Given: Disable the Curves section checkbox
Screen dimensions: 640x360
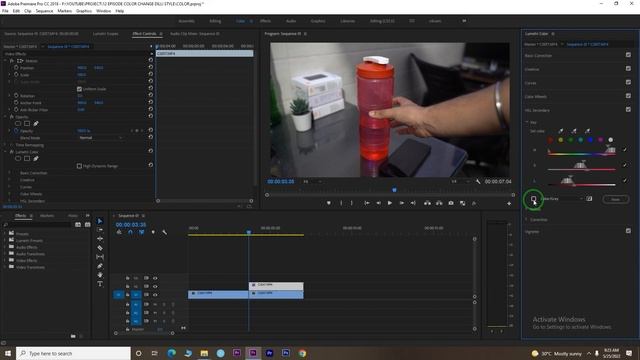Looking at the screenshot, I should click(628, 82).
